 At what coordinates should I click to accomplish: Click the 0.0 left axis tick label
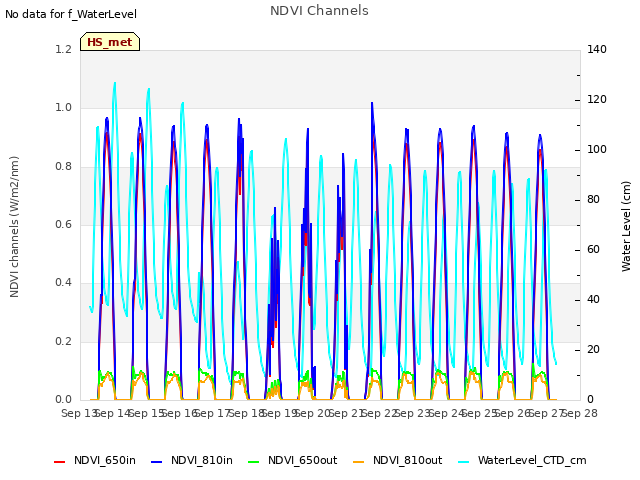tap(64, 400)
